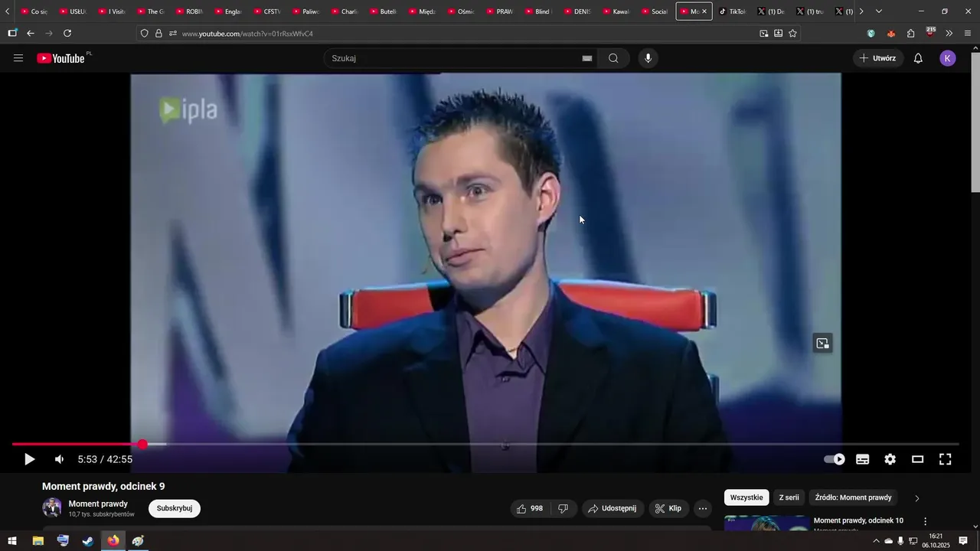Click the card icon on video frame
The image size is (980, 551).
(822, 343)
